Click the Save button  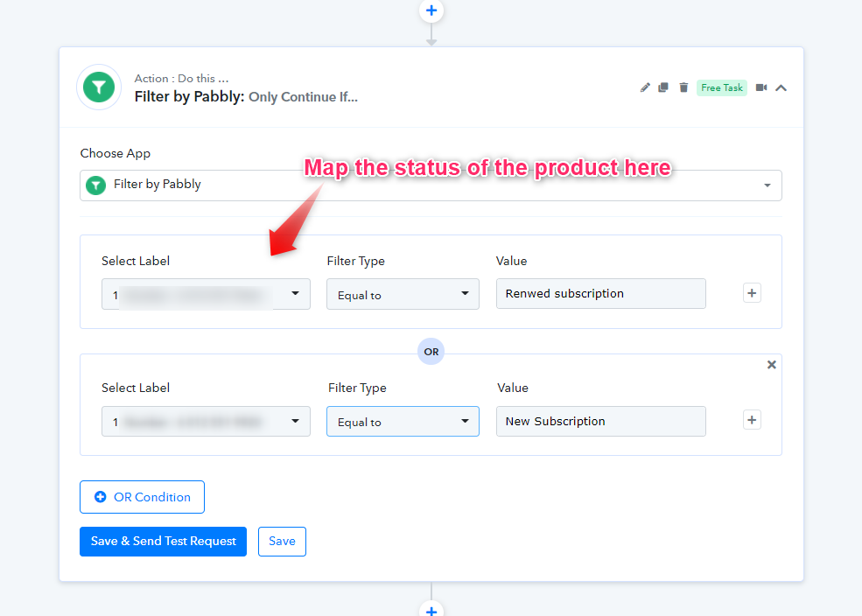[x=282, y=542]
